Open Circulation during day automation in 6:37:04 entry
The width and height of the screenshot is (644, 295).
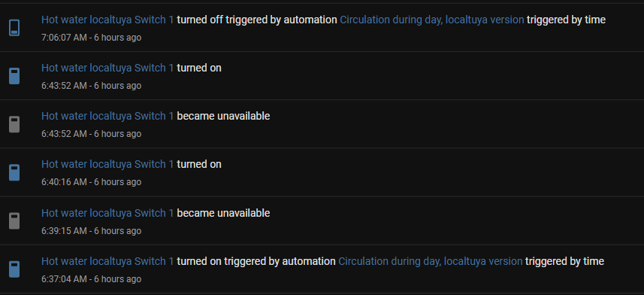431,261
